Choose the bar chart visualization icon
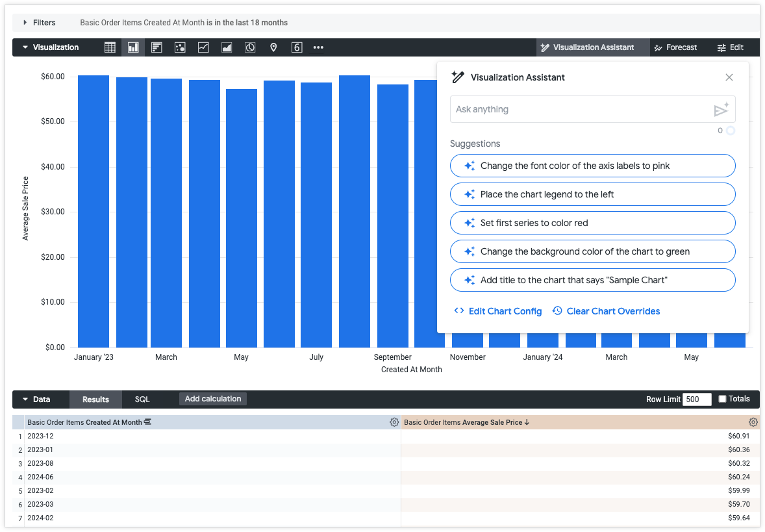The height and width of the screenshot is (532, 765). point(157,47)
